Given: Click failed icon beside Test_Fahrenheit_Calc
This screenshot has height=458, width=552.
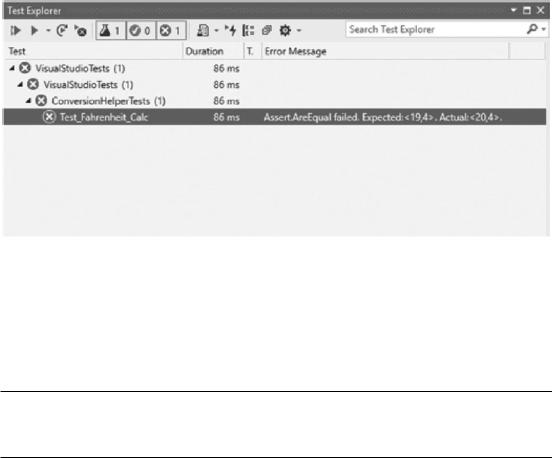Looking at the screenshot, I should pos(49,117).
